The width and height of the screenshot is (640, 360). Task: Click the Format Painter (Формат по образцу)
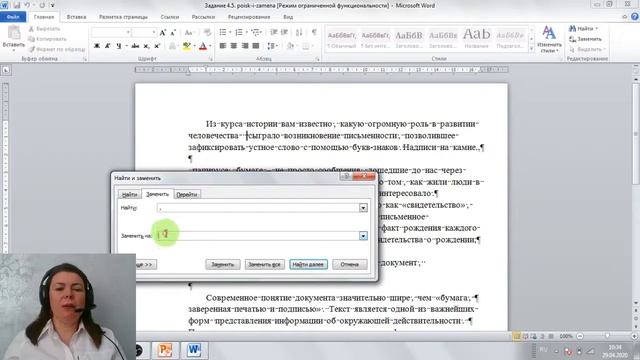[x=57, y=49]
